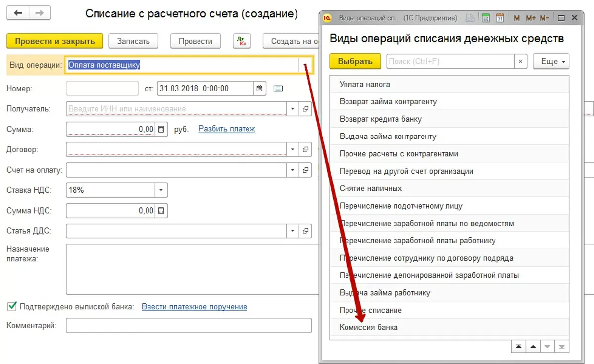This screenshot has width=594, height=364.
Task: Click into the Комментарий input field
Action: [189, 326]
